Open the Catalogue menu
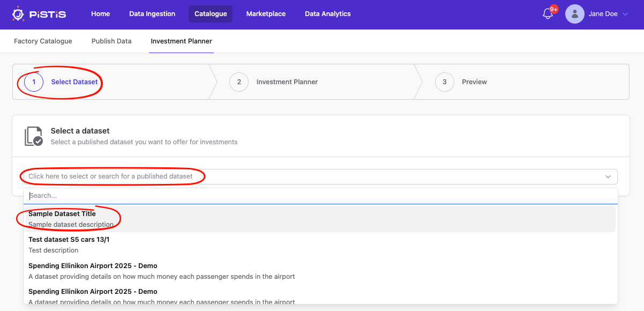The width and height of the screenshot is (644, 311). click(211, 14)
